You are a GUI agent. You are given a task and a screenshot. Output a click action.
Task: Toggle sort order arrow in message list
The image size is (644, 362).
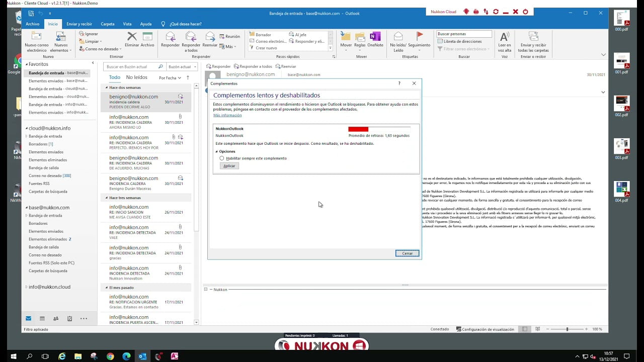tap(188, 77)
